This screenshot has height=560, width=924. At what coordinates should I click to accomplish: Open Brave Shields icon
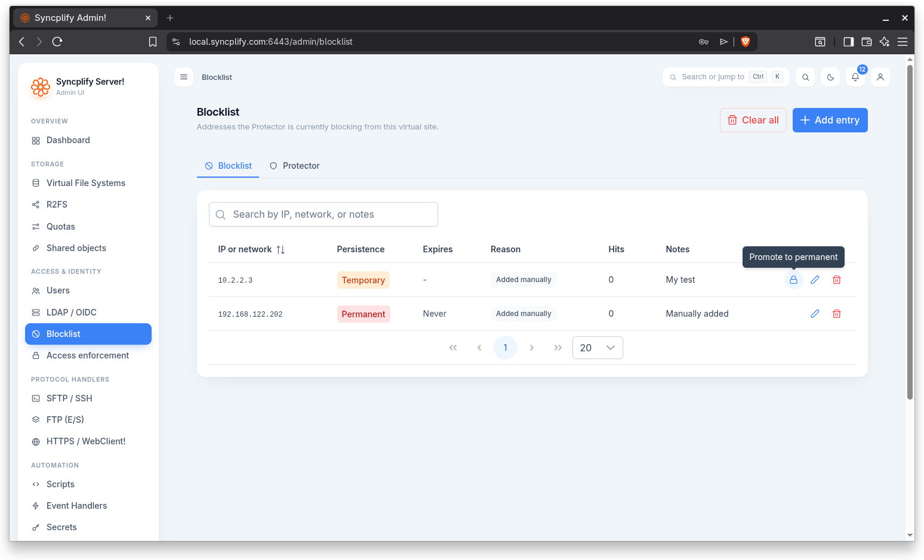click(x=745, y=42)
